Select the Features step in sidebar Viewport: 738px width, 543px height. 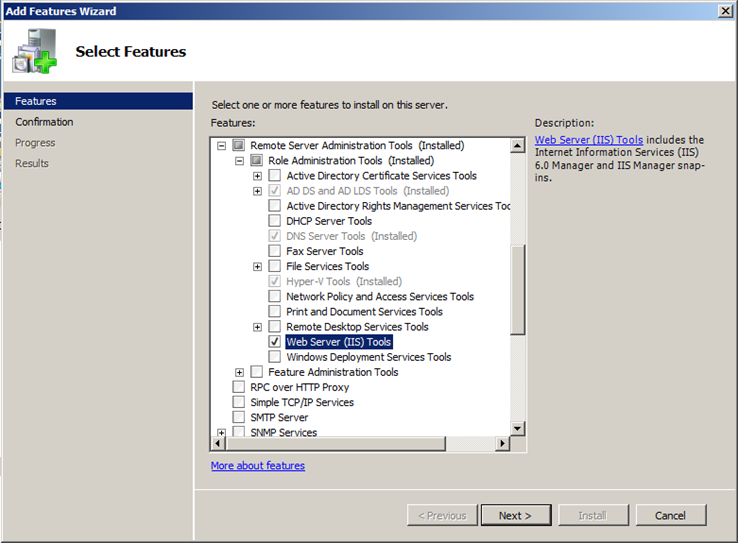[36, 101]
